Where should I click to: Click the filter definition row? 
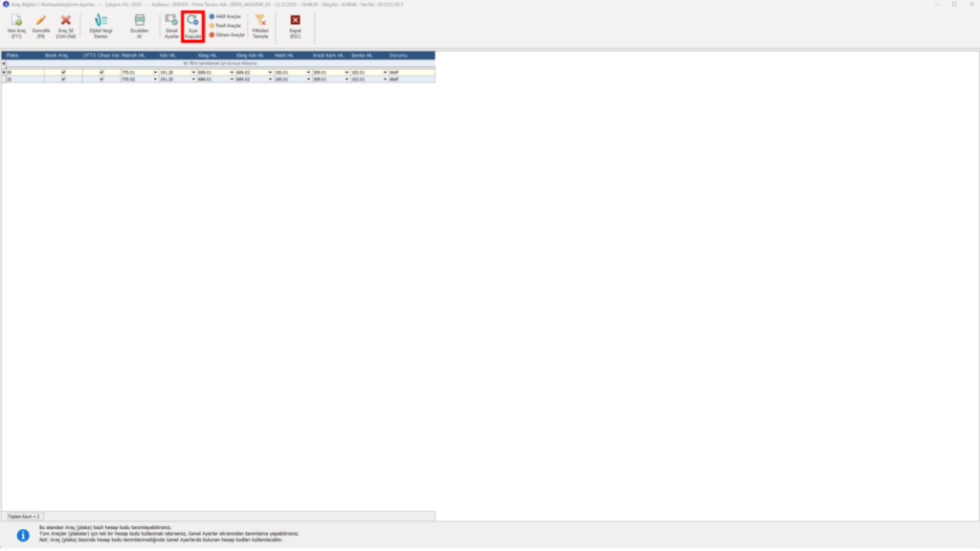coord(220,63)
